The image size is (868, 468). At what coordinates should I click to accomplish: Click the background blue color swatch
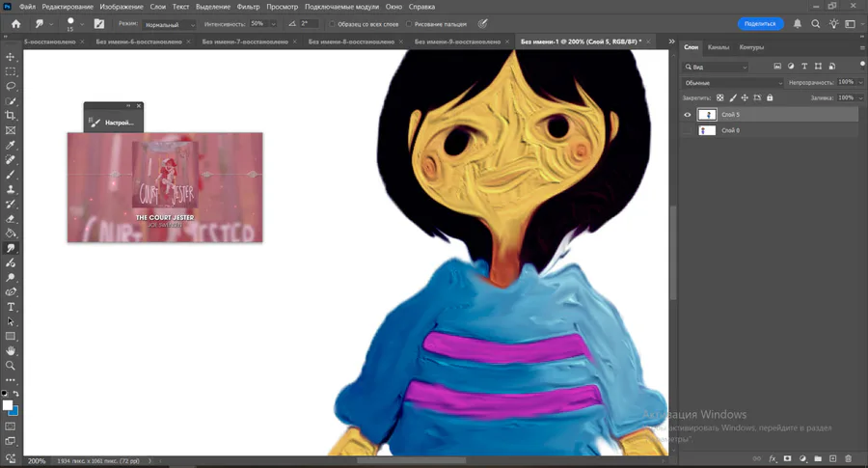tap(14, 411)
